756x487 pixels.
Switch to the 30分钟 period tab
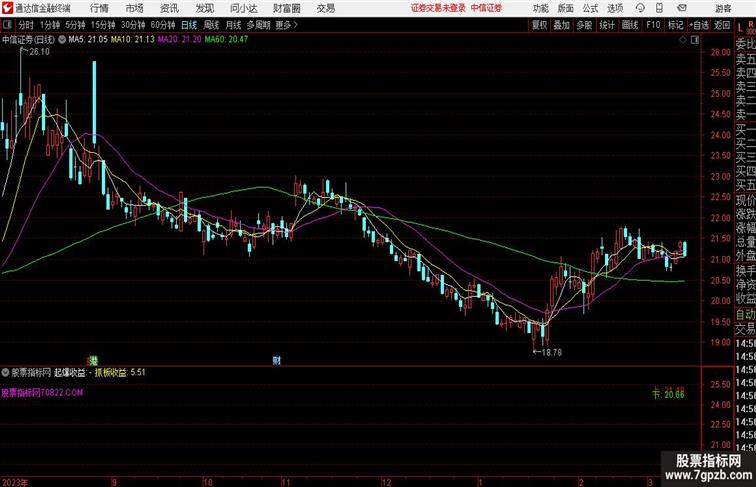coord(133,25)
